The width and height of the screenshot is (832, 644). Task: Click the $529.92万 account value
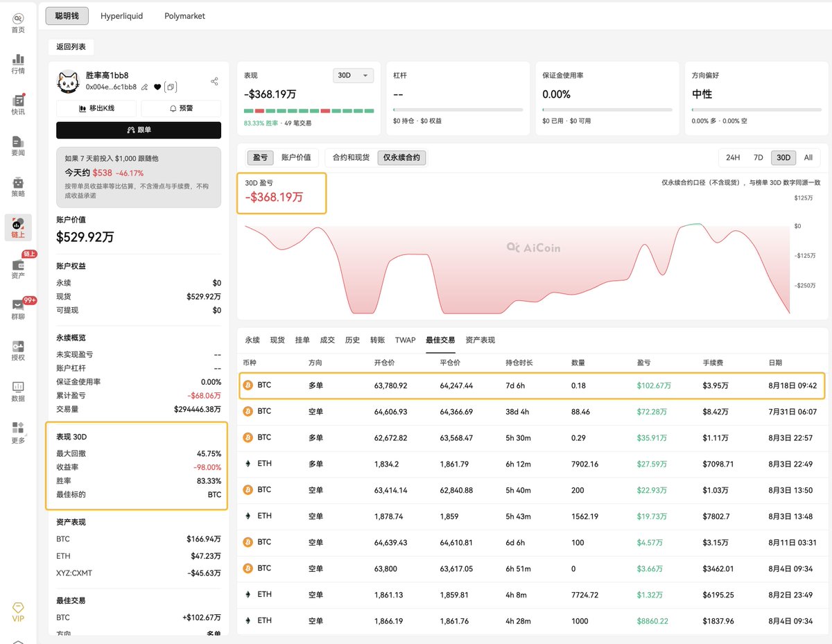click(x=85, y=237)
